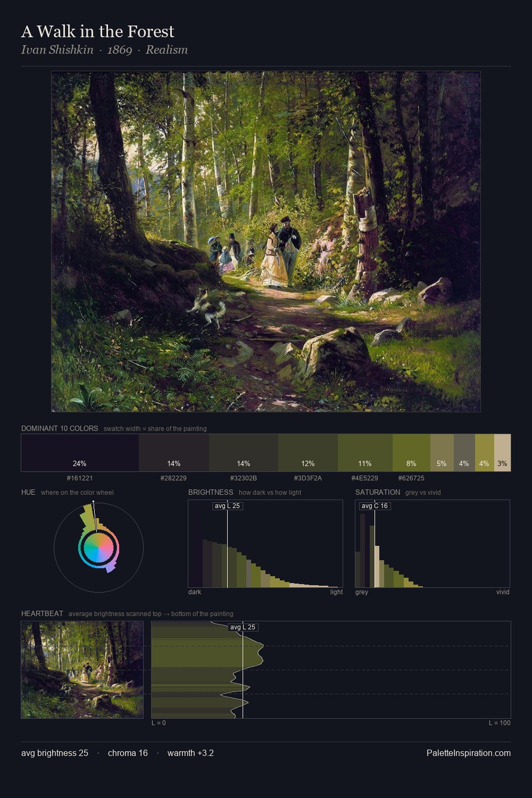Pick the 11% olive green swatch
The width and height of the screenshot is (532, 798).
(365, 453)
